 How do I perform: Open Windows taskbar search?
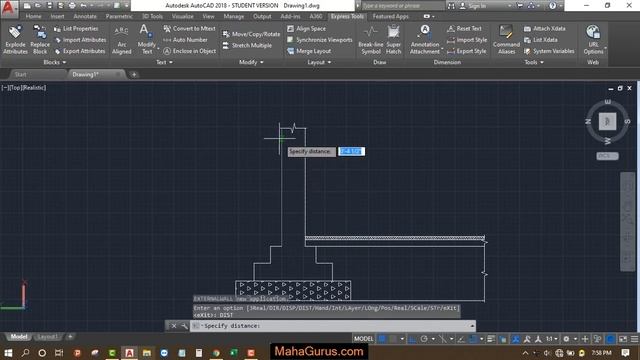point(25,353)
